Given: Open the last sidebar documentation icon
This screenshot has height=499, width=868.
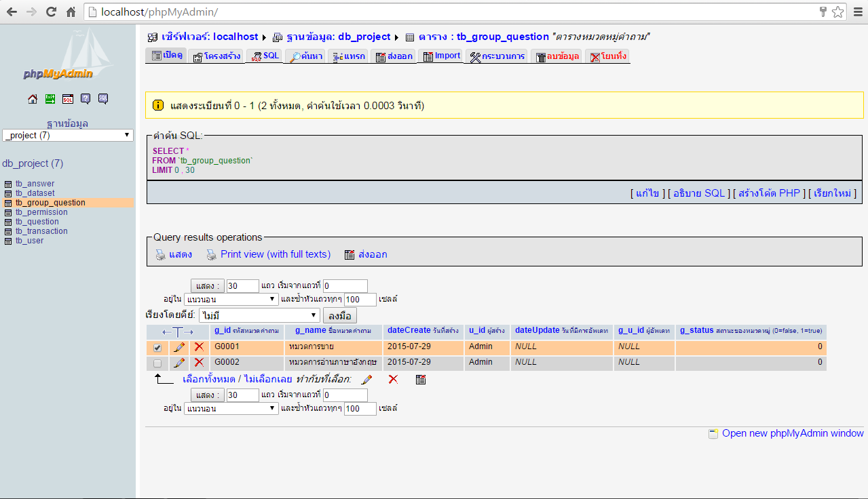Looking at the screenshot, I should coord(103,99).
